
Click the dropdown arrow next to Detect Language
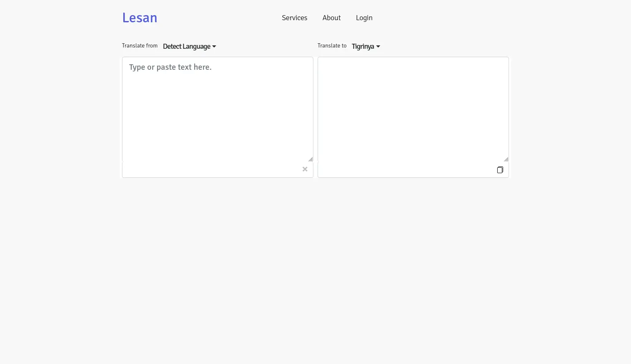pyautogui.click(x=214, y=46)
